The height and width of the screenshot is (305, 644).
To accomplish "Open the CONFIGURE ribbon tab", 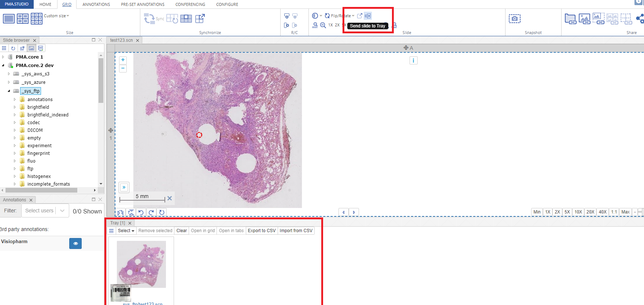I will click(227, 4).
